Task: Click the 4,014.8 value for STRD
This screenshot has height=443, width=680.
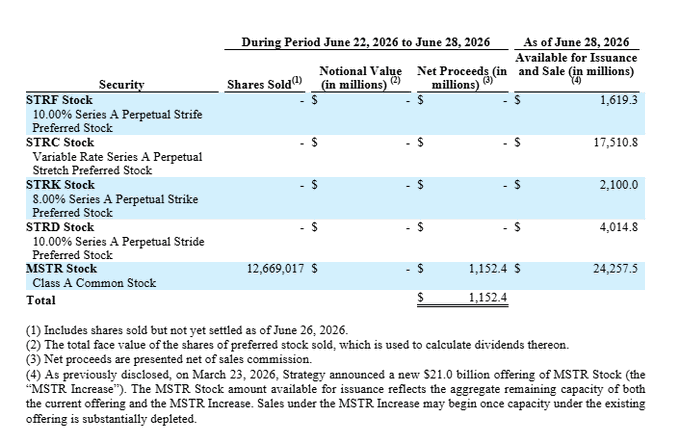Action: click(619, 227)
